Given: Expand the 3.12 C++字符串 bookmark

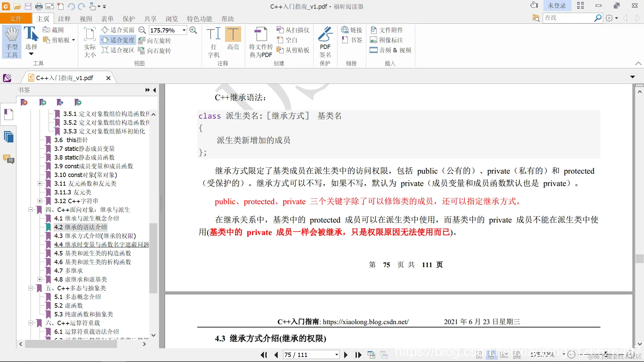Looking at the screenshot, I should (40, 201).
